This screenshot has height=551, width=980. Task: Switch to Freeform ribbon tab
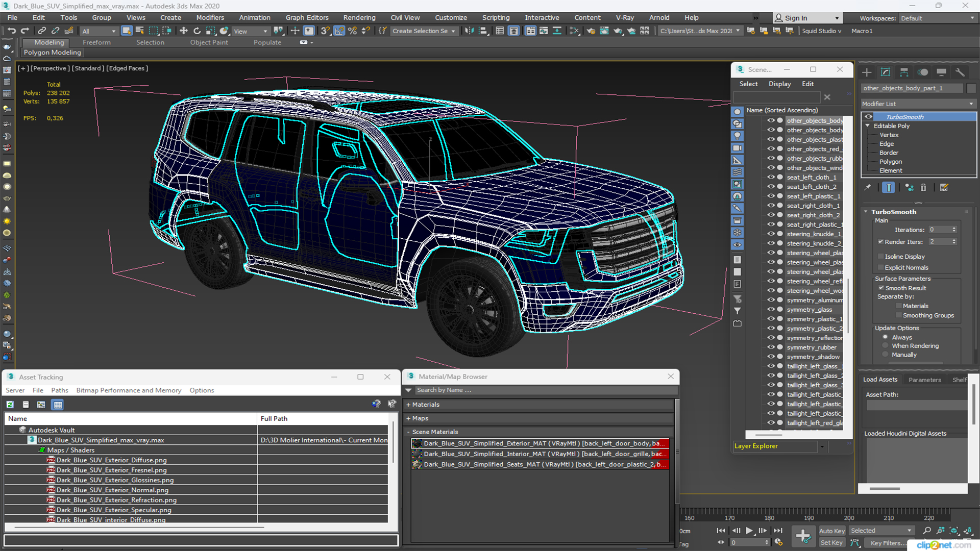(x=96, y=42)
